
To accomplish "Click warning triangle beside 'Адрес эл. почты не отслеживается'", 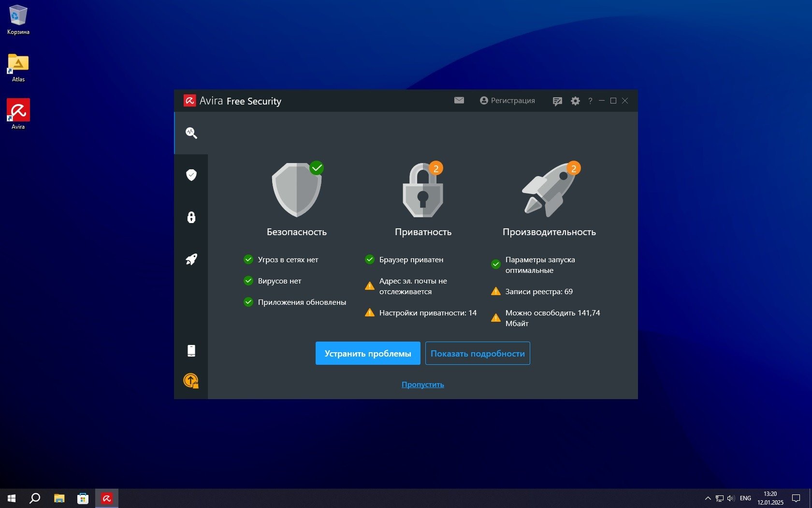I will coord(370,286).
